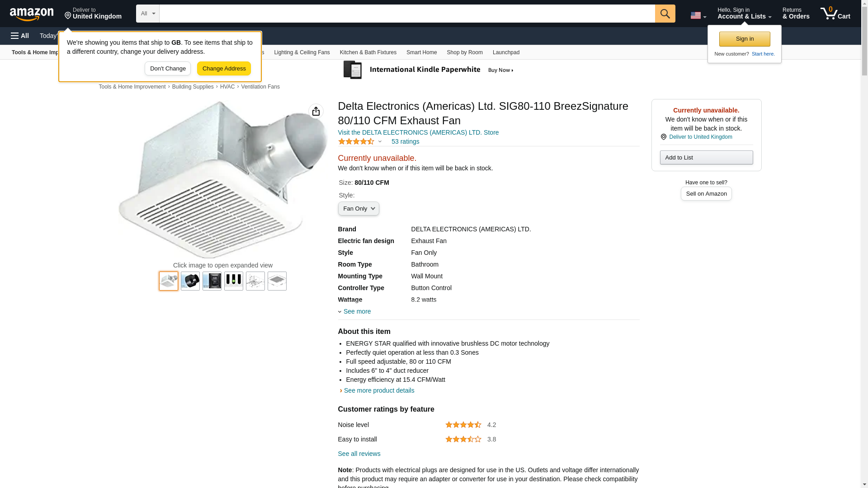This screenshot has width=868, height=488.
Task: Click the Amazon logo
Action: click(x=32, y=14)
